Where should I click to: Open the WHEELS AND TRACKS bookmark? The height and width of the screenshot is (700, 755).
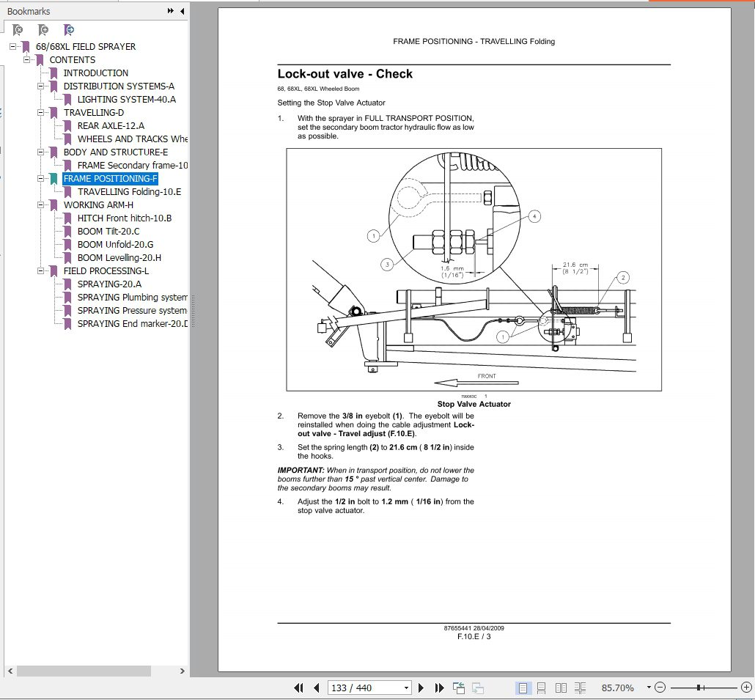tap(133, 139)
